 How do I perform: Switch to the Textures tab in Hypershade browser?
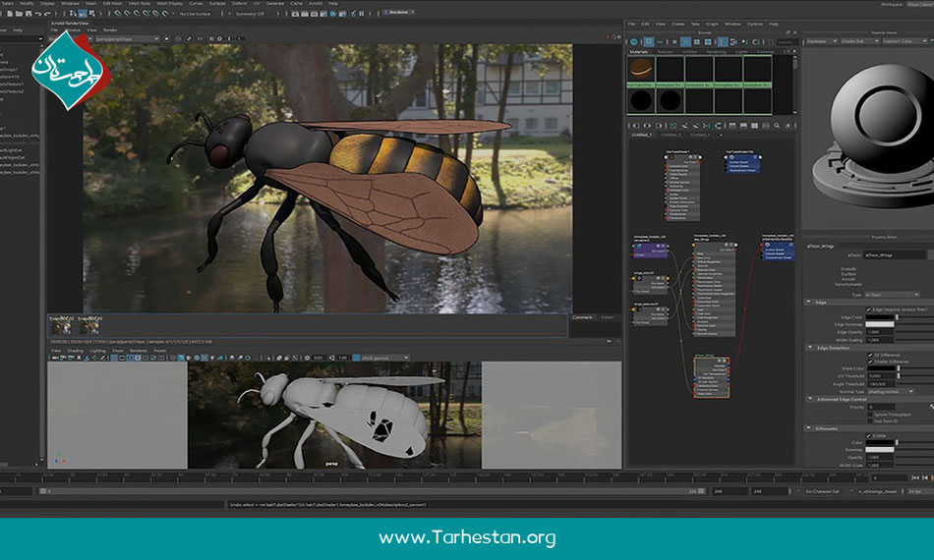pos(665,52)
